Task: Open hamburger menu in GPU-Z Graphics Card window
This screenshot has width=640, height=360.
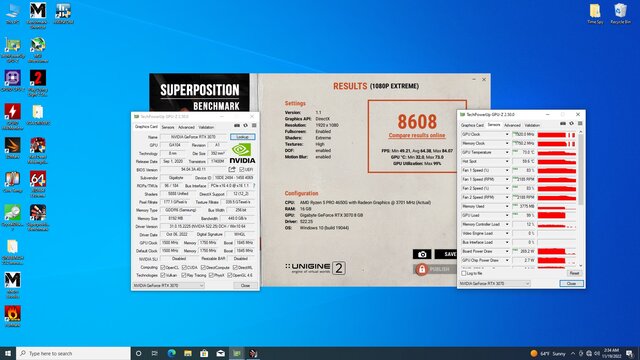Action: 254,126
